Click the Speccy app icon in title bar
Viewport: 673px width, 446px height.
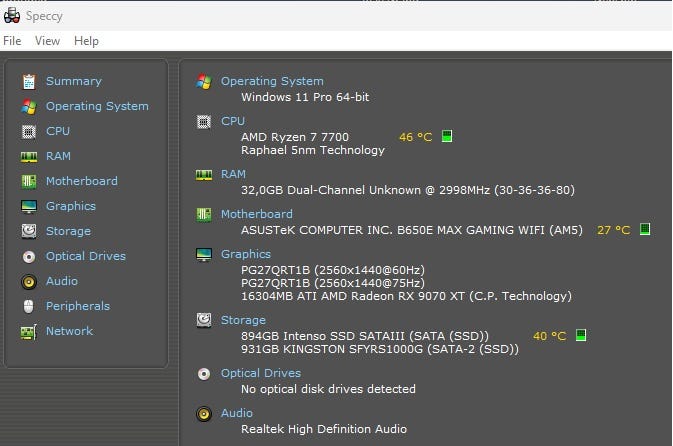tap(12, 16)
